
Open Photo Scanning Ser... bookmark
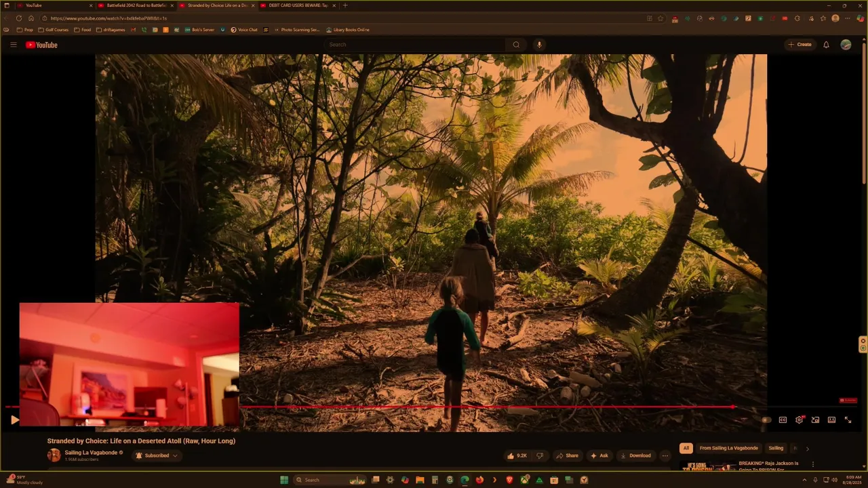click(x=297, y=30)
